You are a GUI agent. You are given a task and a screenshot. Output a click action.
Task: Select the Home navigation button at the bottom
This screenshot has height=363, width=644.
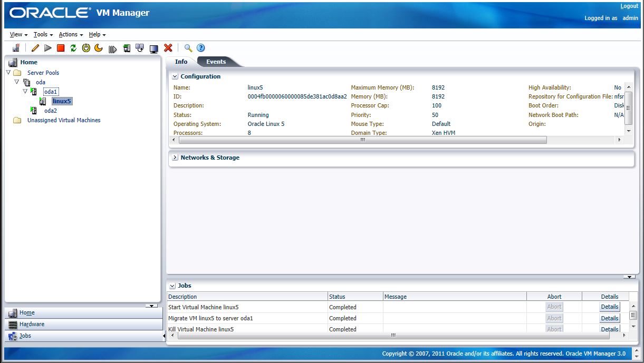coord(84,313)
